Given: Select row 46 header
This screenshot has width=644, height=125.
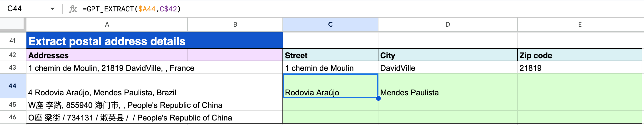Looking at the screenshot, I should (12, 117).
